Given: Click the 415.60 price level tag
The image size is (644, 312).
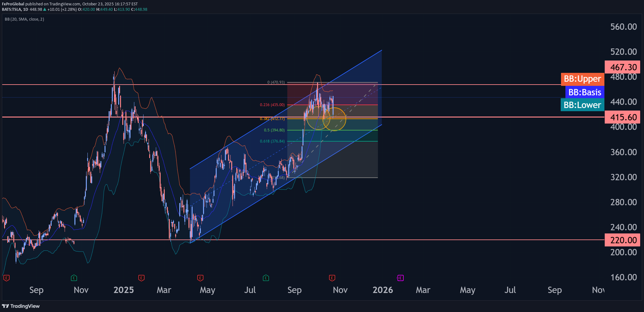Looking at the screenshot, I should coord(623,117).
